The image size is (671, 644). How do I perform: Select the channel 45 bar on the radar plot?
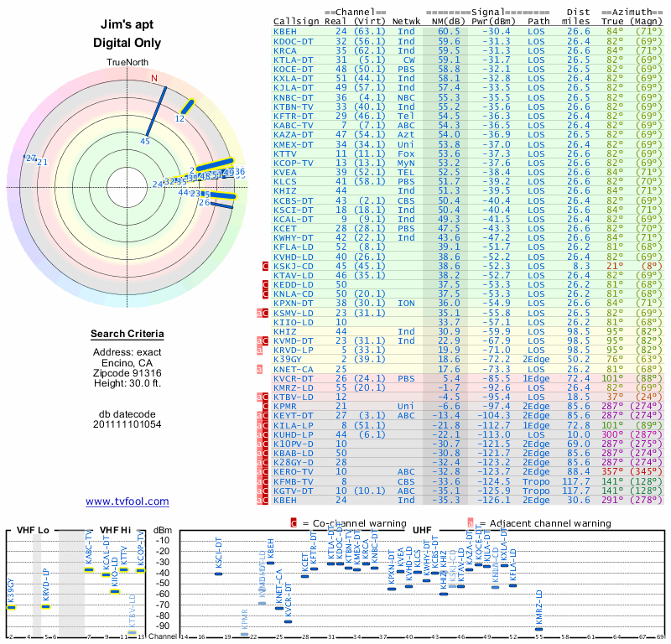pos(156,112)
